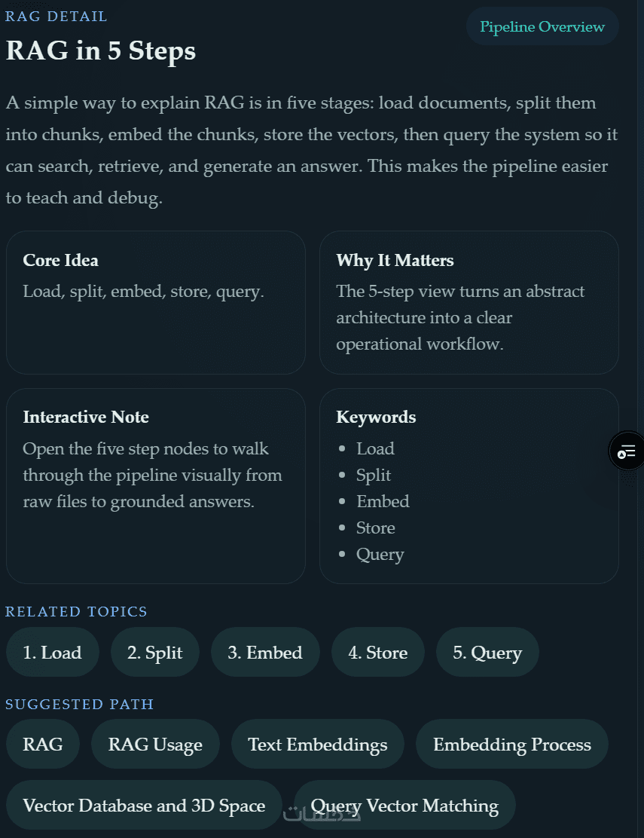The width and height of the screenshot is (644, 838).
Task: Open the RAG Usage suggested topic
Action: pos(155,745)
